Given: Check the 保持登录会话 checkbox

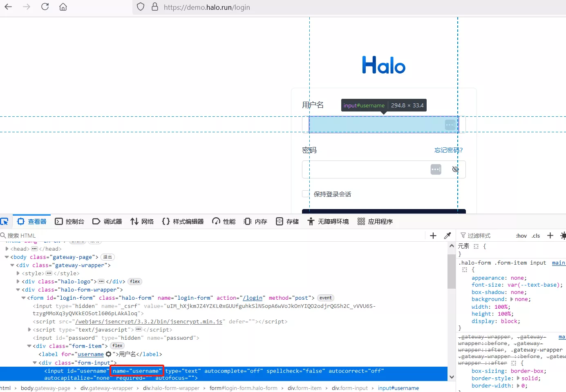Looking at the screenshot, I should 306,194.
